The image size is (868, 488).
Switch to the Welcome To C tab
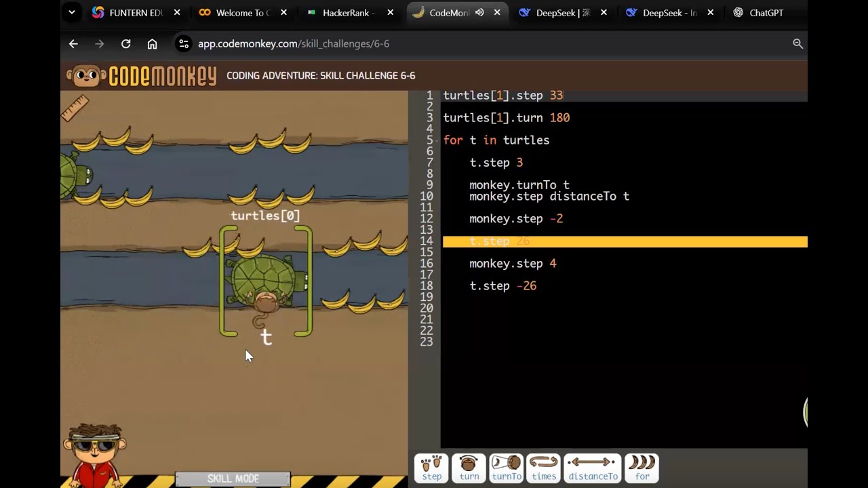(x=243, y=12)
